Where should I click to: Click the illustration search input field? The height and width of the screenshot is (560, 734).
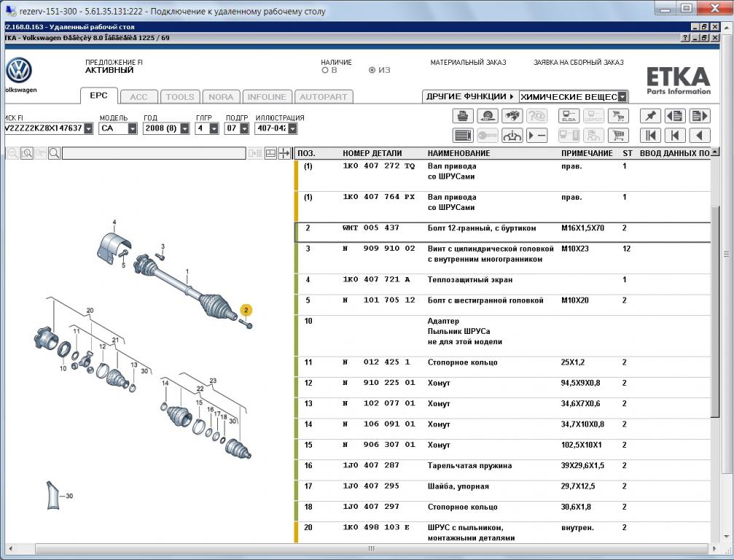[x=154, y=153]
